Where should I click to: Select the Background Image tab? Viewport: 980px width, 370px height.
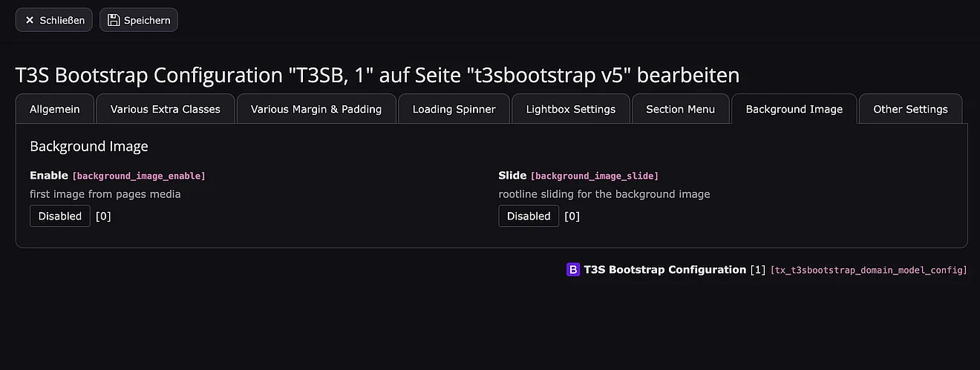pyautogui.click(x=794, y=109)
